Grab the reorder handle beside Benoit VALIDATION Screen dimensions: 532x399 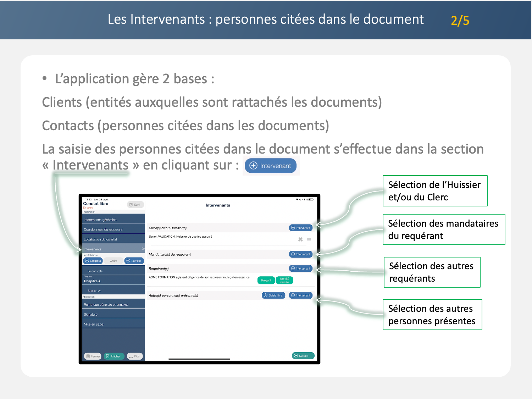click(x=309, y=239)
